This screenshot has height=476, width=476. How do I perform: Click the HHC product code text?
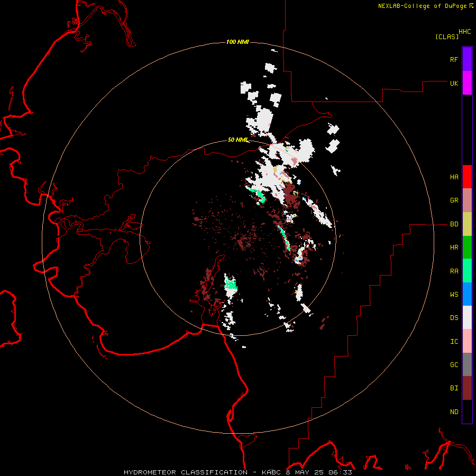point(465,32)
